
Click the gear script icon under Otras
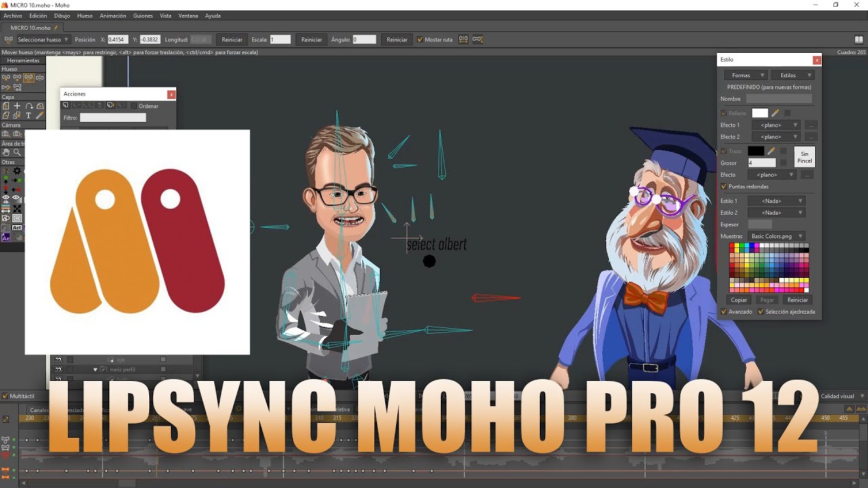click(x=17, y=170)
